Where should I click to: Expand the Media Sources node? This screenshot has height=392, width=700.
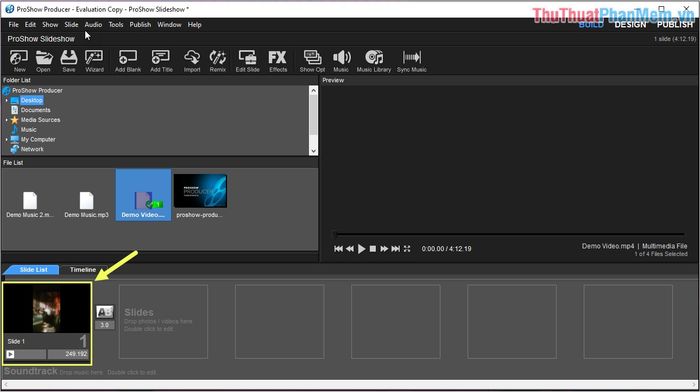(6, 120)
